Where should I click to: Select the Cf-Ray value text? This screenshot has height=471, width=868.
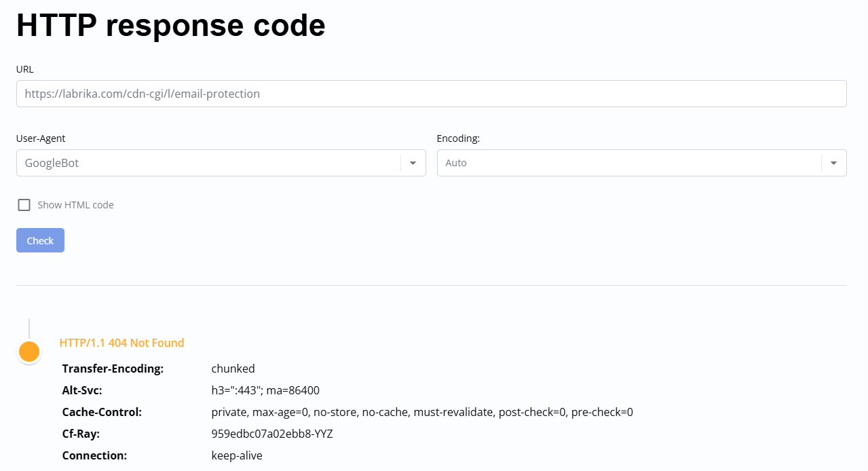[x=272, y=434]
